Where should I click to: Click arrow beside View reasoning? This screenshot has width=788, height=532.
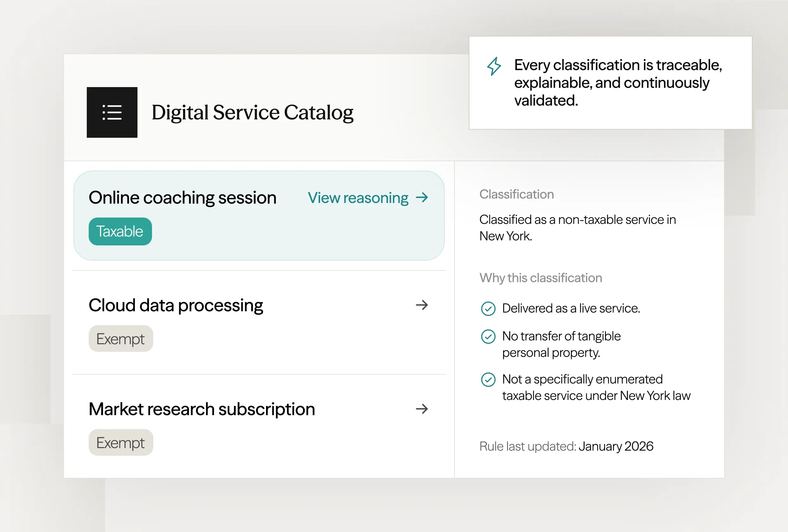click(422, 197)
